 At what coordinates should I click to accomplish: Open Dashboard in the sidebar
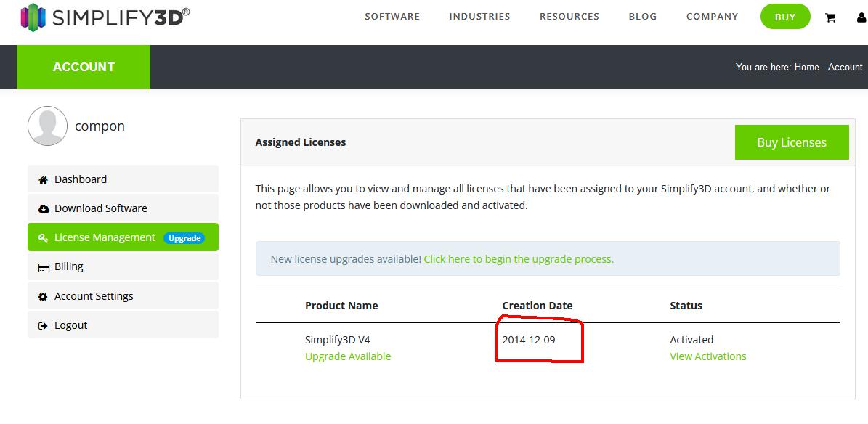click(123, 179)
